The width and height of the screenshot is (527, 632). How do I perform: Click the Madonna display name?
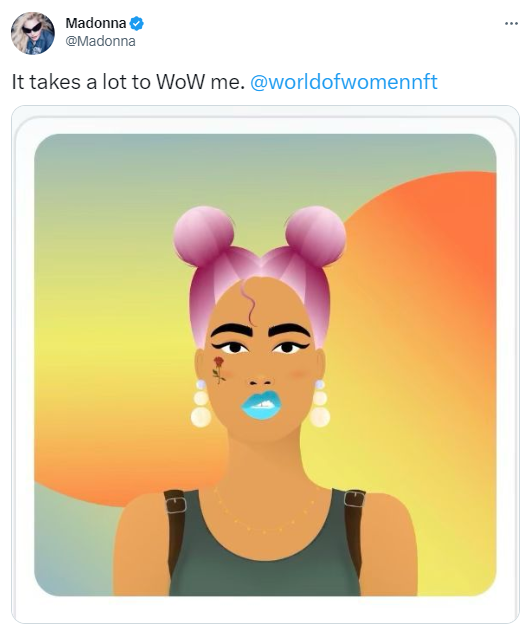[96, 23]
